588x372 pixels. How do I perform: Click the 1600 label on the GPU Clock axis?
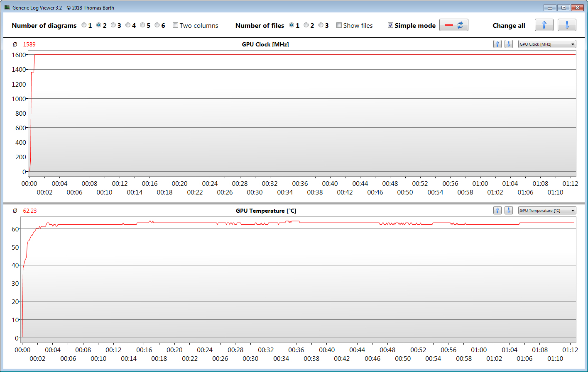pos(19,55)
